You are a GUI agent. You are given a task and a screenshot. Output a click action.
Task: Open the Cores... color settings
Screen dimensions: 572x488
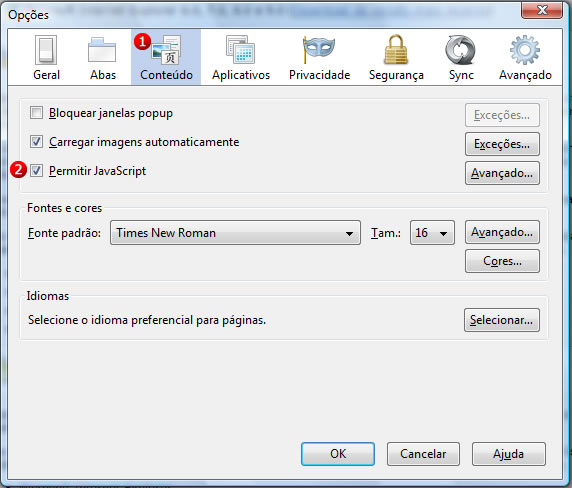502,261
